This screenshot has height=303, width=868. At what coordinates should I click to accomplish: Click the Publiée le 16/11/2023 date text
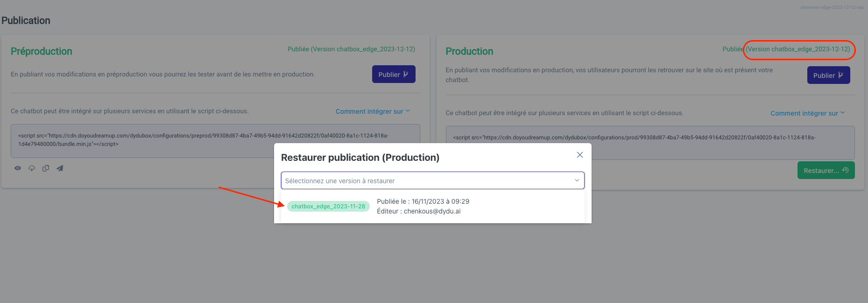[423, 201]
